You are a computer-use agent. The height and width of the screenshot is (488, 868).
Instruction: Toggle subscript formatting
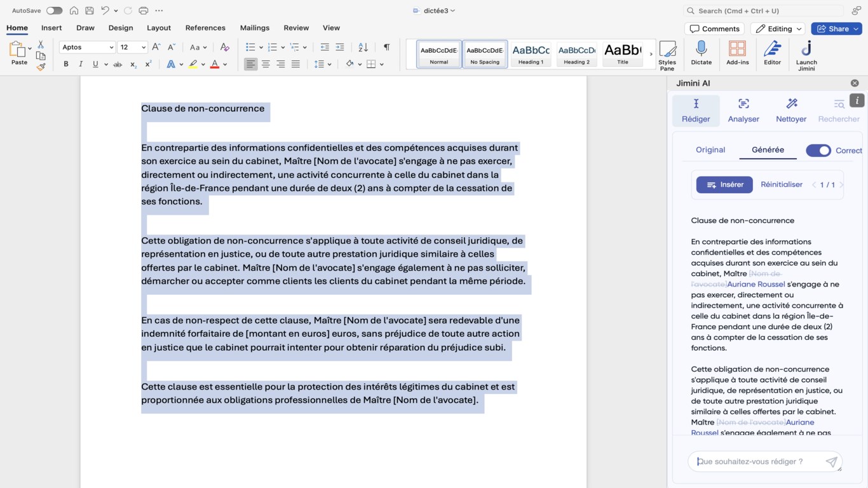tap(133, 64)
